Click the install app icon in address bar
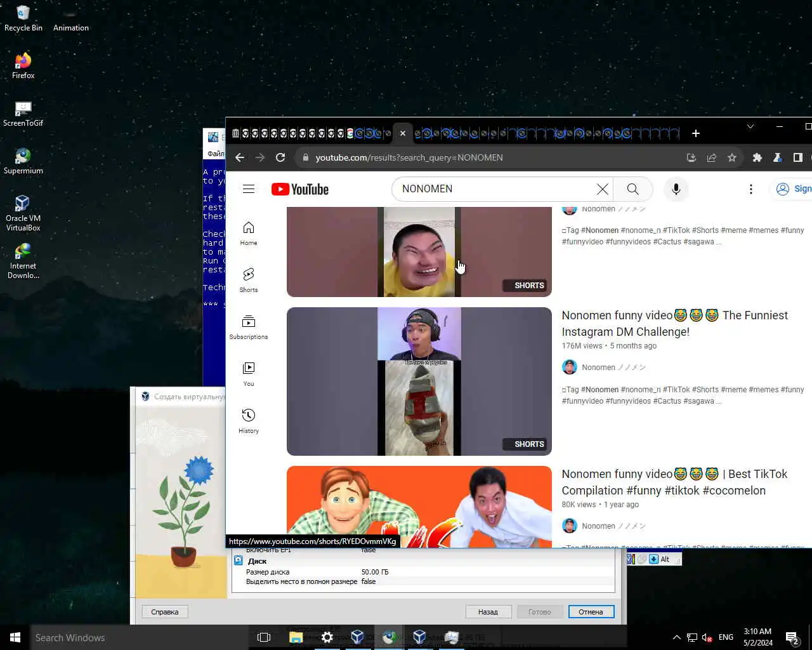The image size is (812, 650). [691, 157]
